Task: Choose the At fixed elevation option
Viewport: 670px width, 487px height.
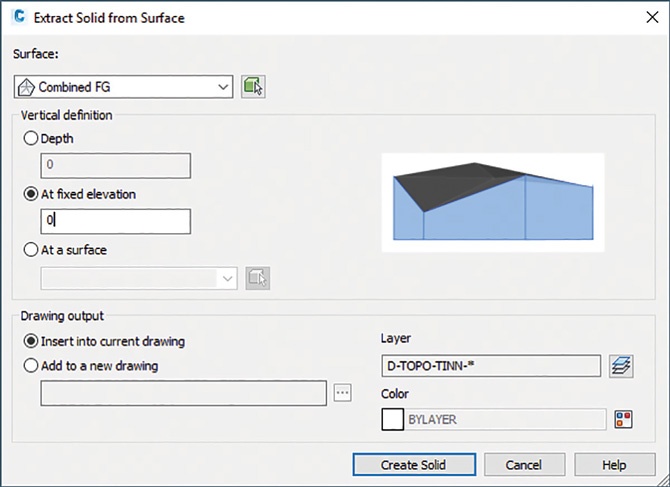Action: (31, 195)
